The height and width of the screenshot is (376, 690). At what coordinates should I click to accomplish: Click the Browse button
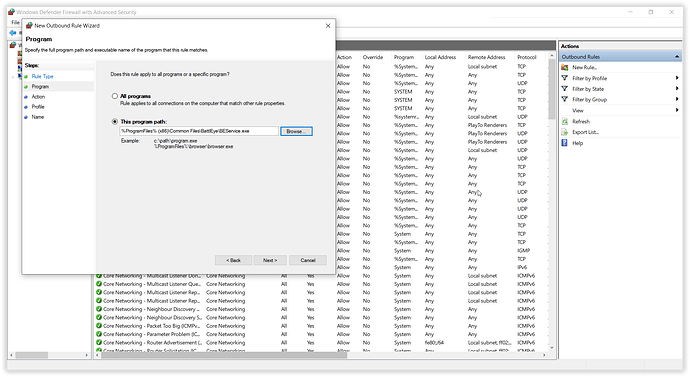point(296,131)
